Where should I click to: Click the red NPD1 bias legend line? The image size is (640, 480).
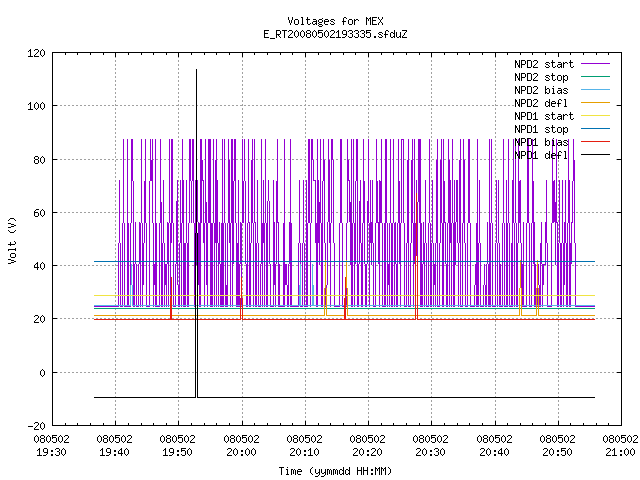[596, 142]
